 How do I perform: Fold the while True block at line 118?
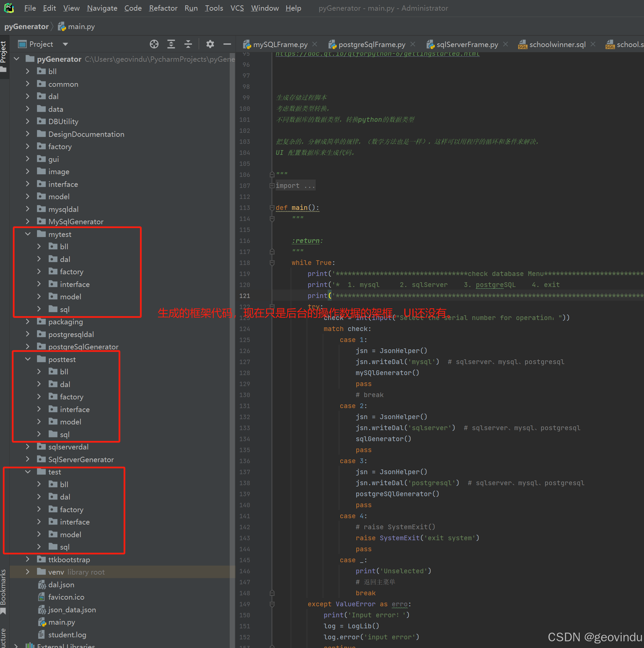click(272, 263)
